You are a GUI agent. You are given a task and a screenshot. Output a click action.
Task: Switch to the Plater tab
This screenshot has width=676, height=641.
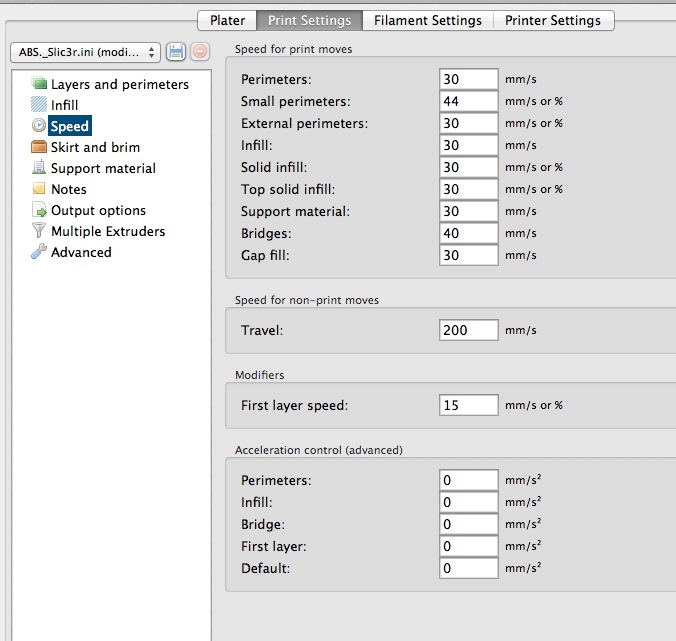227,20
